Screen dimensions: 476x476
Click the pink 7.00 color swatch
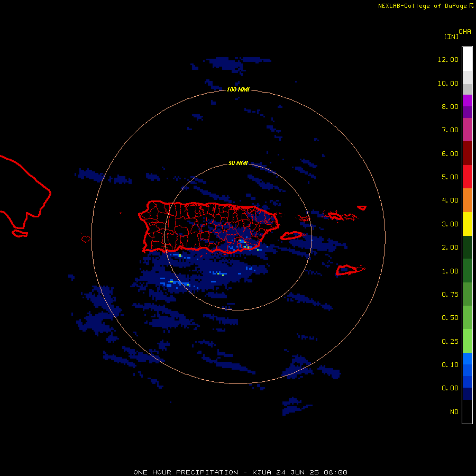467,130
